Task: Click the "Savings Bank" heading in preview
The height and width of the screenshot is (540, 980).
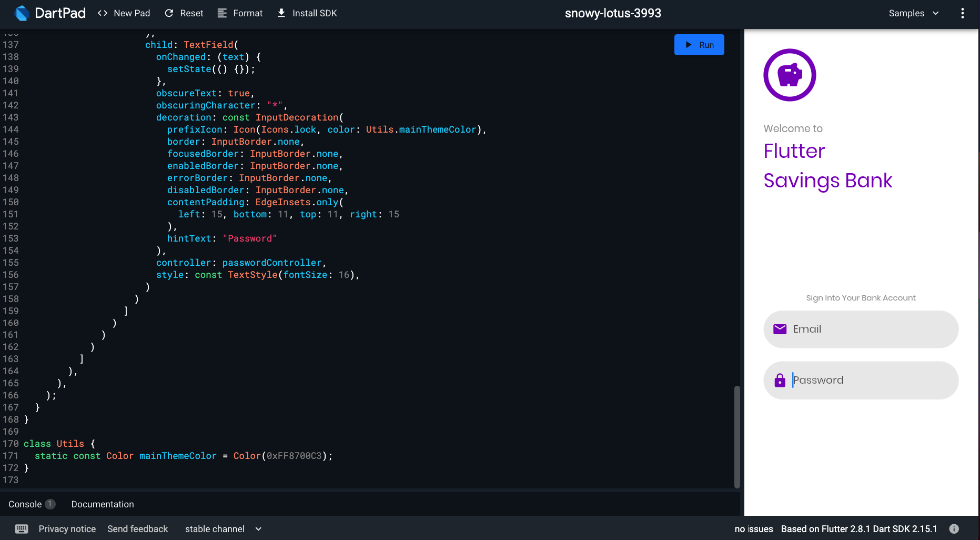Action: click(x=828, y=181)
